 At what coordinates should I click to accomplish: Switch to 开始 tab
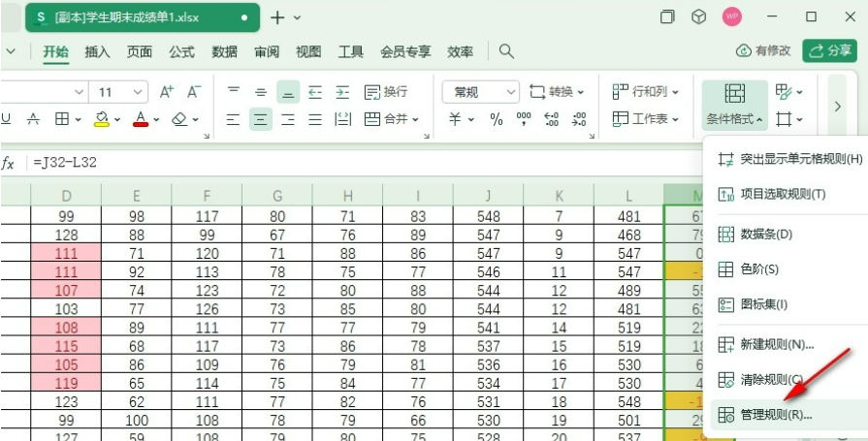(56, 52)
